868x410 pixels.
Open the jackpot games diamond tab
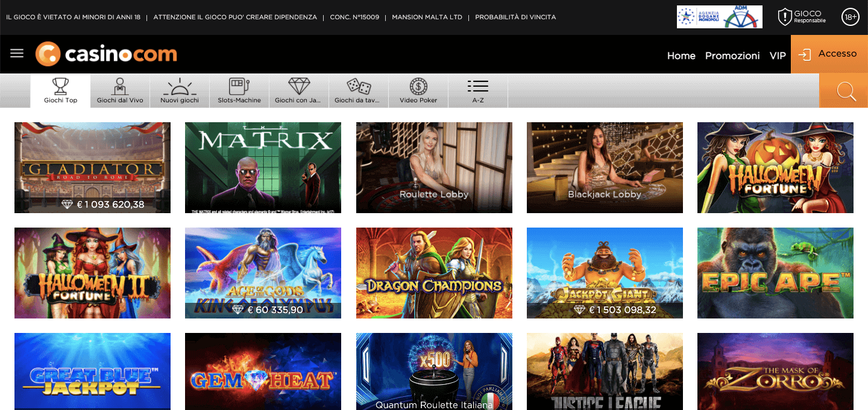click(x=299, y=90)
